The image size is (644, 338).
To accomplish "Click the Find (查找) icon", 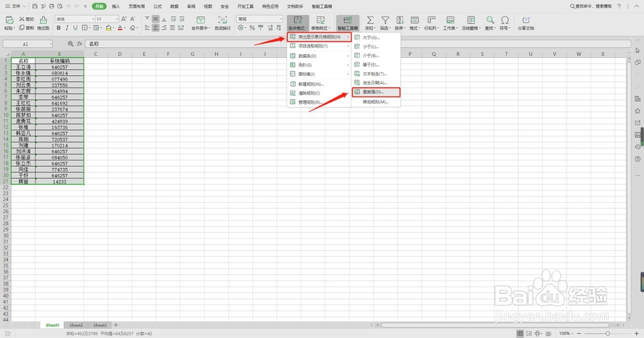I will (490, 20).
